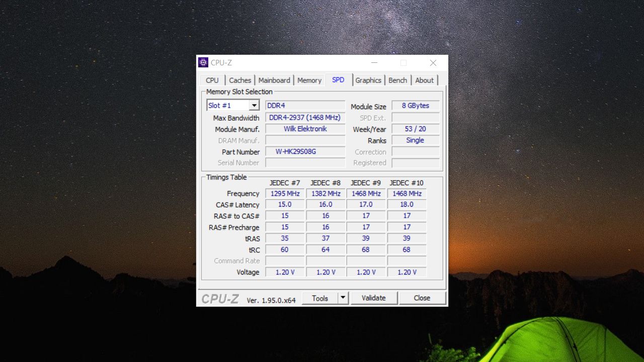Open the Bench tab
Screen dimensions: 644x362
tap(398, 80)
